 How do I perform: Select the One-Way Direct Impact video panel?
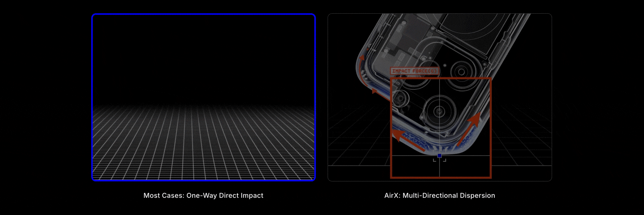pyautogui.click(x=204, y=97)
